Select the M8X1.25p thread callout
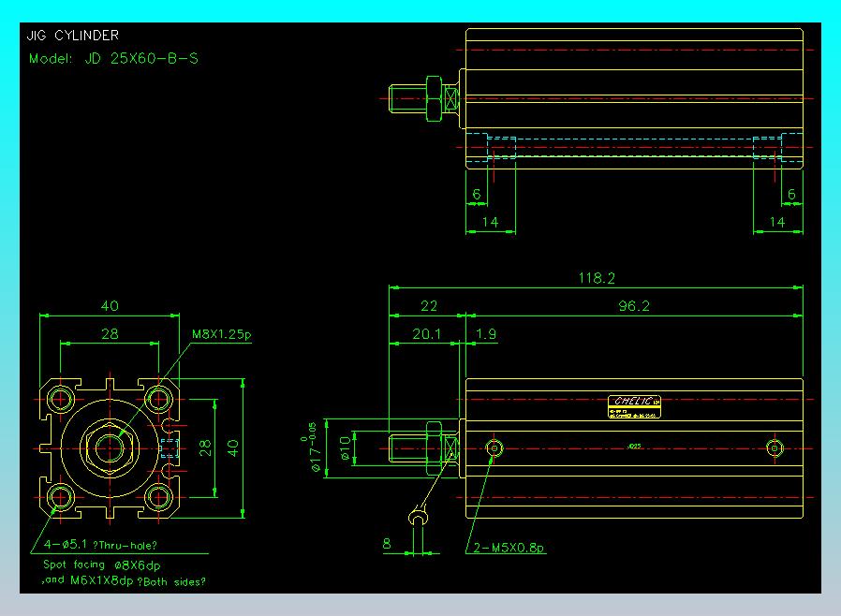Image resolution: width=841 pixels, height=616 pixels. 222,334
